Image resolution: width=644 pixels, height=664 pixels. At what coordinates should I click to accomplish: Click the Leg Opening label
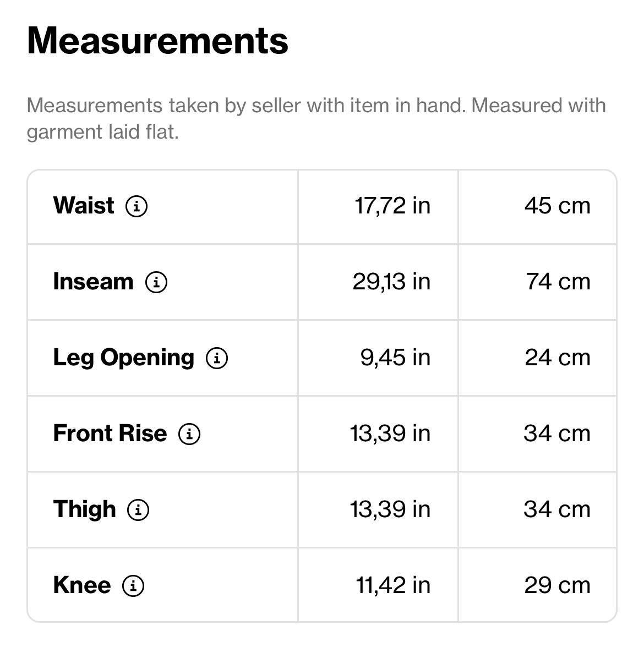[x=123, y=358]
